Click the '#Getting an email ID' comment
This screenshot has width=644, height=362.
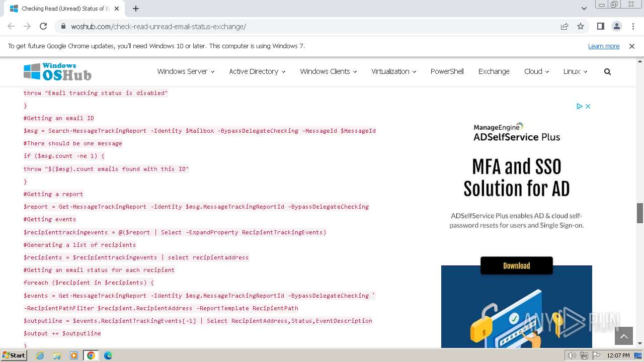tap(59, 118)
